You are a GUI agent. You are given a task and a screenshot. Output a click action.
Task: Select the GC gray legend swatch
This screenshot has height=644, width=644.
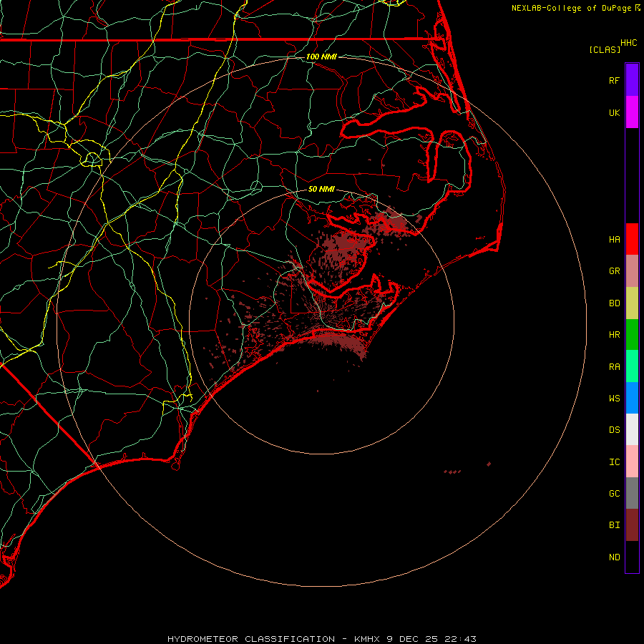[632, 493]
